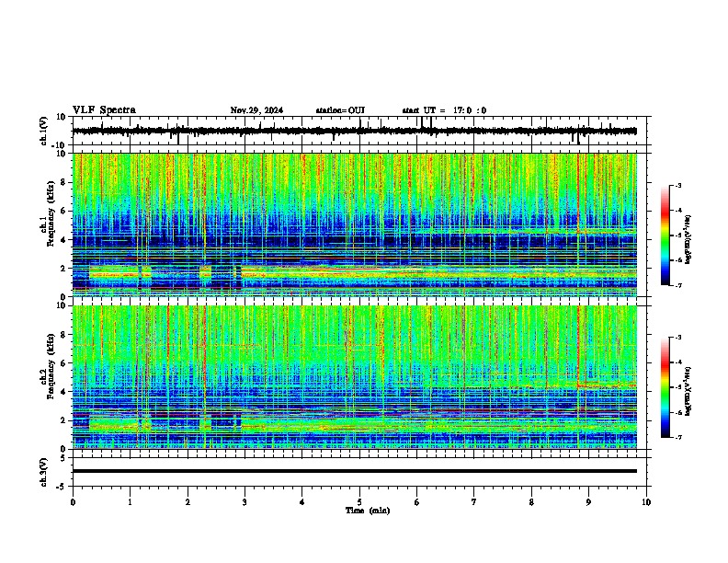The image size is (728, 563).
Task: Click the time axis tick label '10' at right end
Action: (646, 502)
